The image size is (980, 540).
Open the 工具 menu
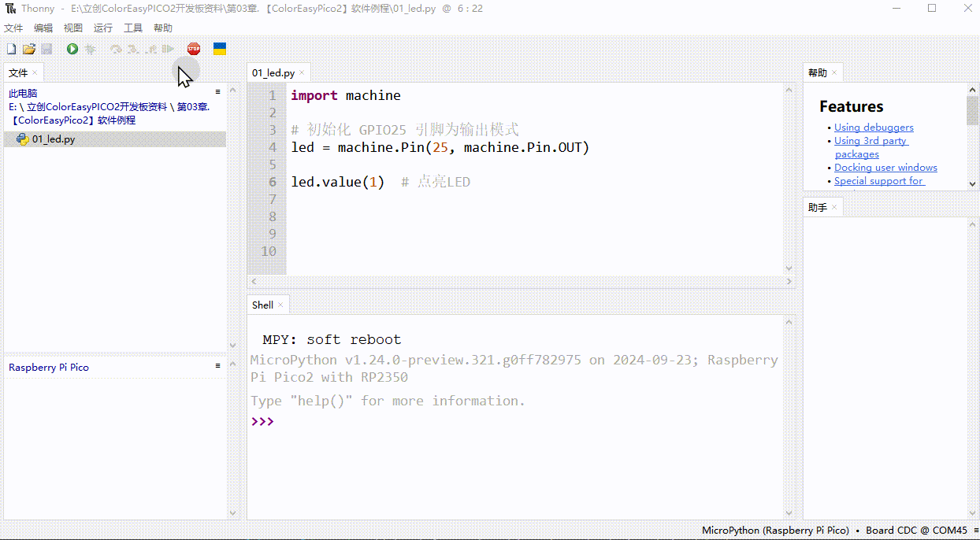coord(133,28)
